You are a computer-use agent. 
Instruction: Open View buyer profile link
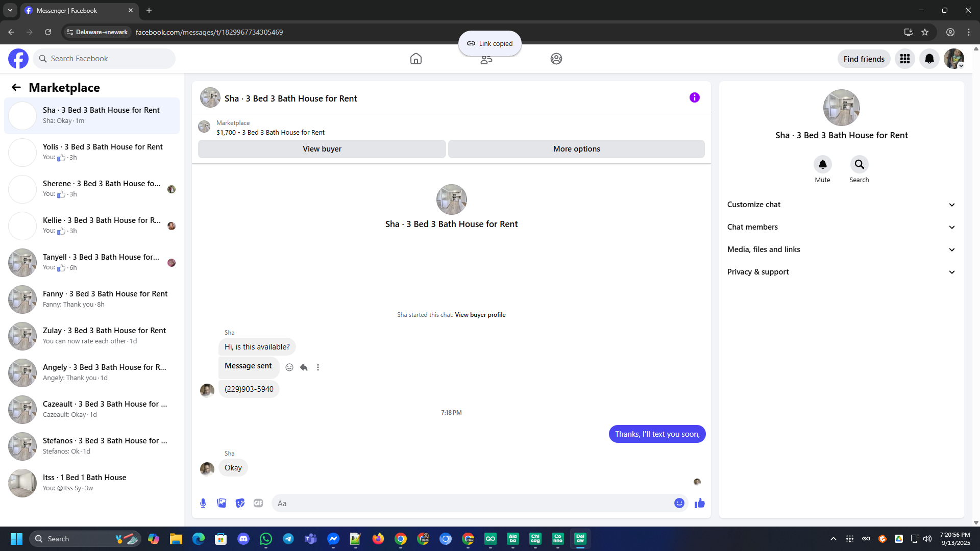[x=480, y=315]
